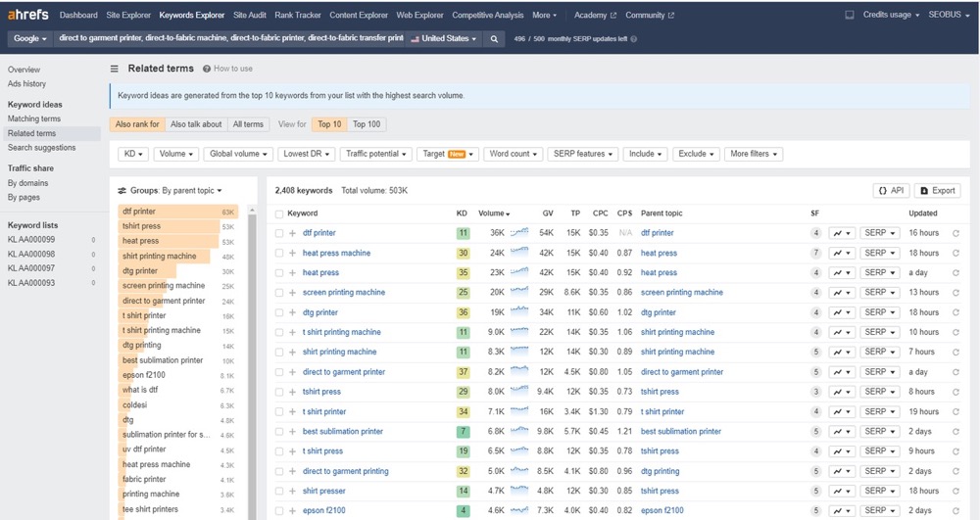Image resolution: width=980 pixels, height=520 pixels.
Task: Open the Volume filter dropdown
Action: click(175, 154)
